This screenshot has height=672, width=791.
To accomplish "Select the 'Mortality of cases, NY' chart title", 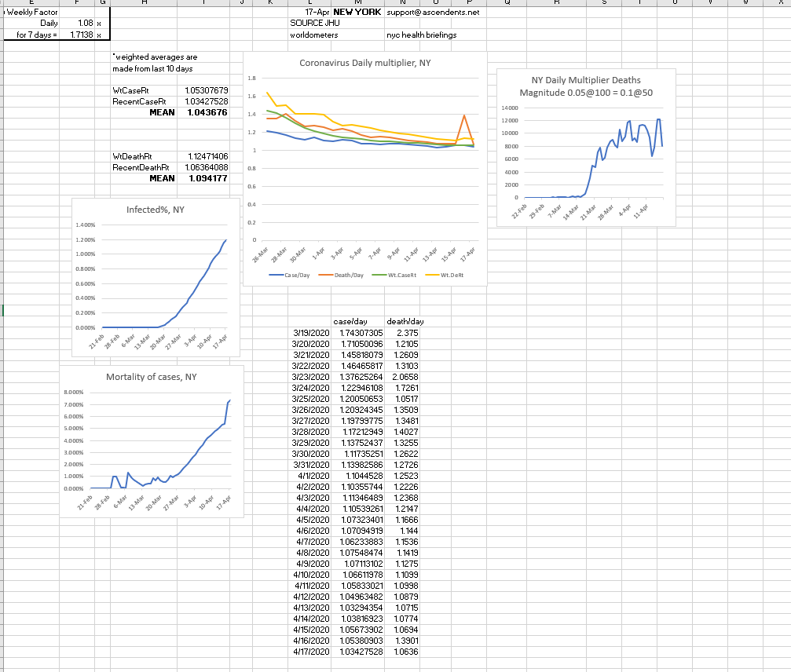I will (152, 377).
